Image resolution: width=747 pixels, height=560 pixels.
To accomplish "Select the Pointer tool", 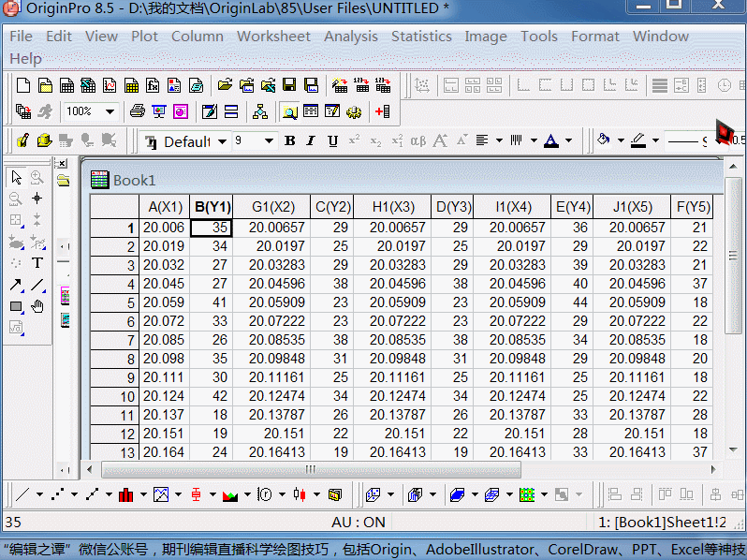I will coord(16,177).
